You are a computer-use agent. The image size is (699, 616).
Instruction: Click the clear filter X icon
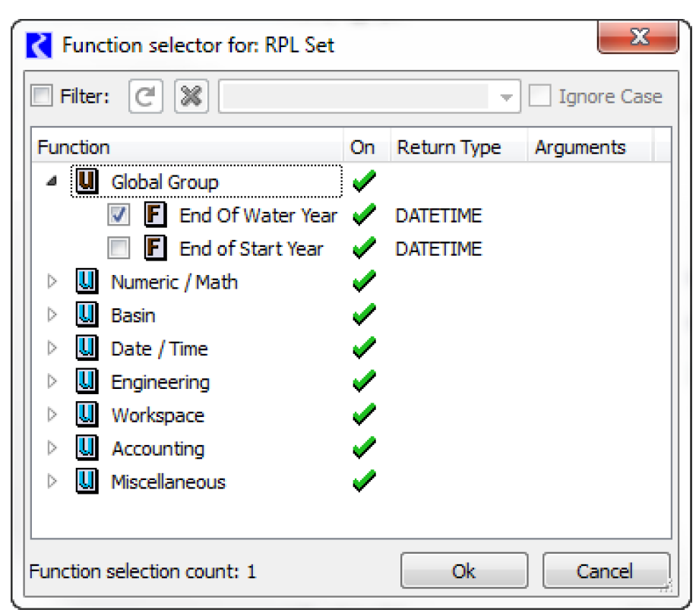191,97
